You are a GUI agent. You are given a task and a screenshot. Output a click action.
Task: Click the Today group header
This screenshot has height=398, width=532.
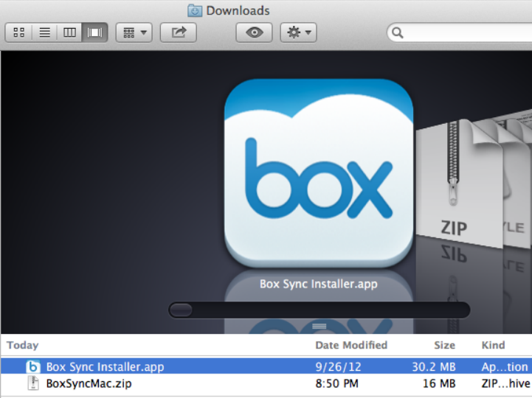22,345
